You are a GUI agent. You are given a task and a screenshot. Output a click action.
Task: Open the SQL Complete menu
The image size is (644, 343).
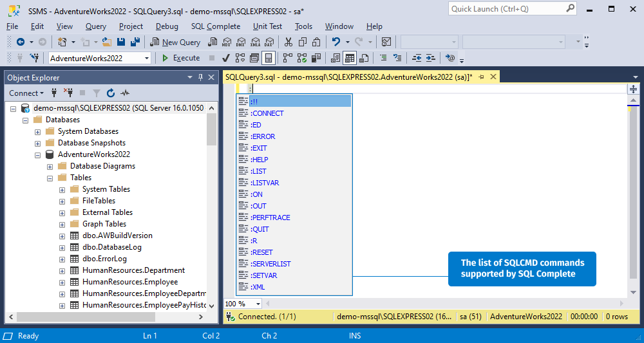(216, 26)
